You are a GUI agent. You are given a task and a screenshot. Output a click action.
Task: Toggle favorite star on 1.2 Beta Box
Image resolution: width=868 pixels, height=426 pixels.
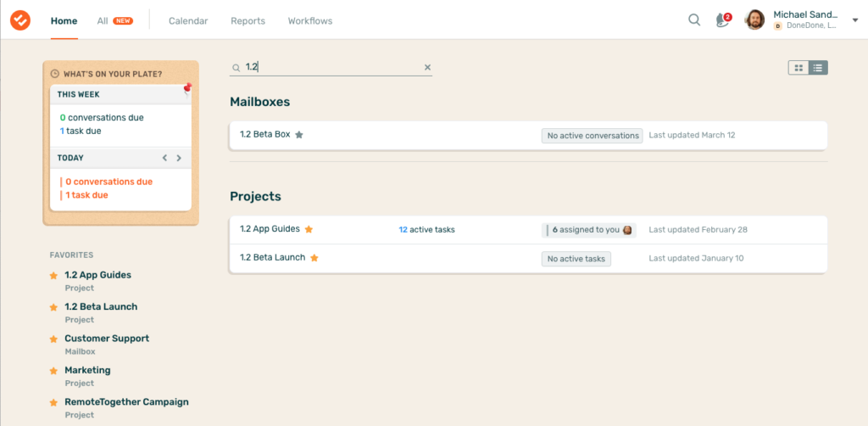pyautogui.click(x=299, y=135)
